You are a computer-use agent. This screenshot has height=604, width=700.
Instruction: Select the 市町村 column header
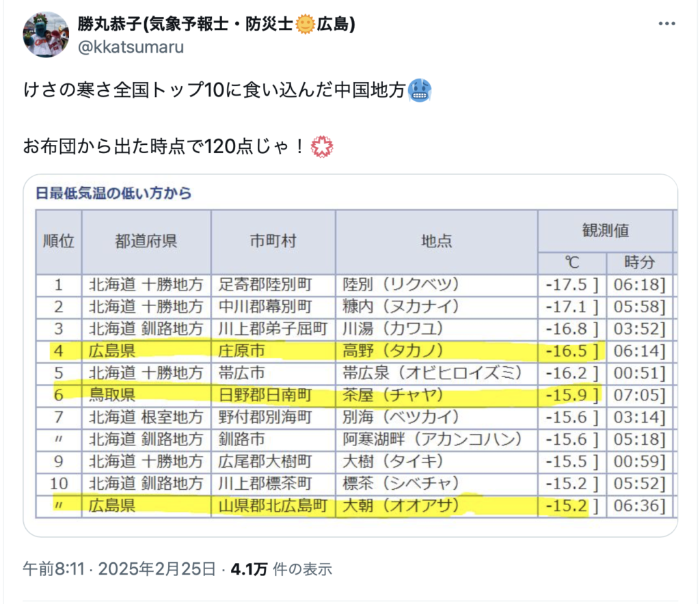pos(273,241)
